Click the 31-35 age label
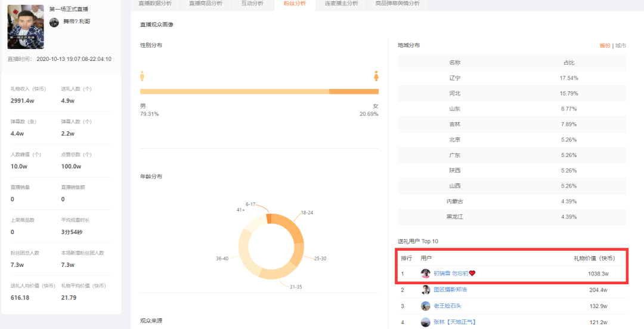The width and height of the screenshot is (644, 329). pyautogui.click(x=296, y=287)
